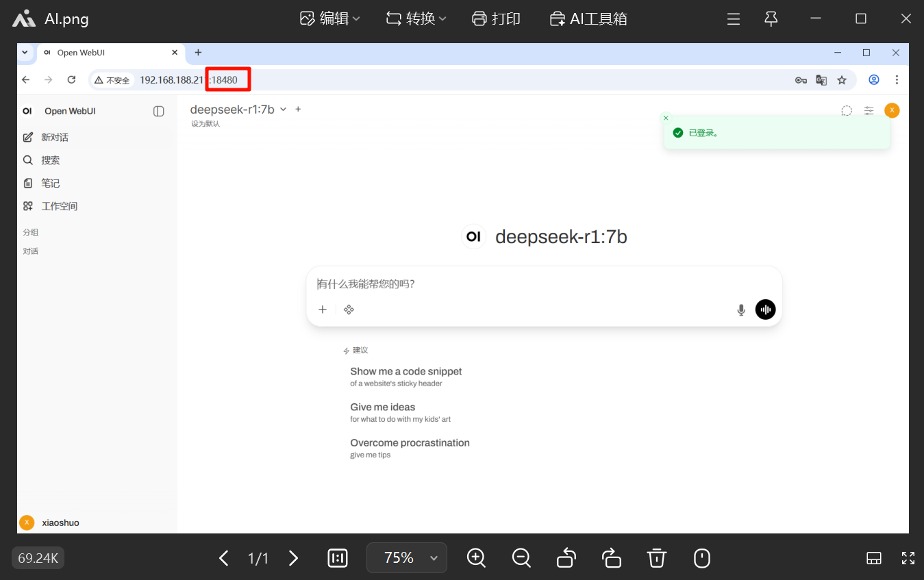Screen dimensions: 924x580
Task: Go to the previous image
Action: pos(223,558)
